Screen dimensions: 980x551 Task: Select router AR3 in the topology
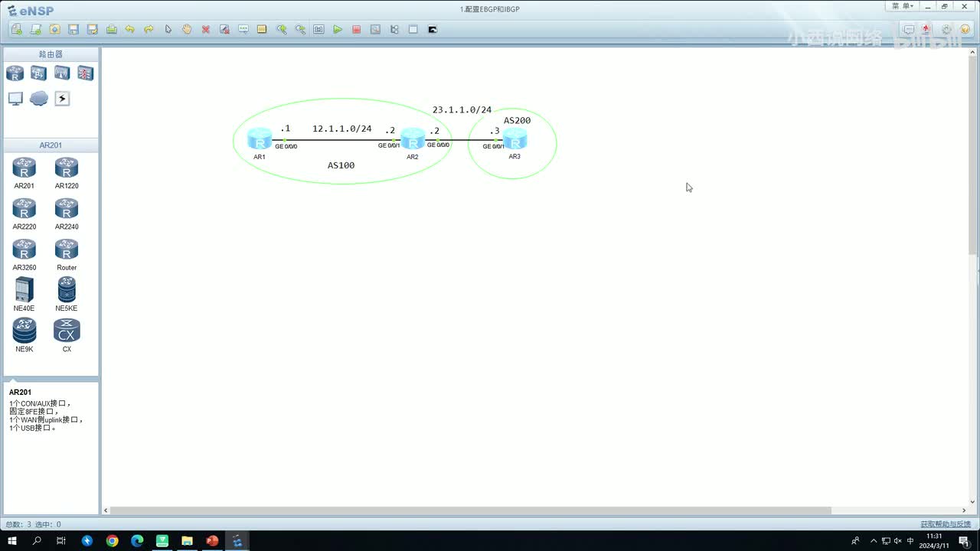[514, 139]
